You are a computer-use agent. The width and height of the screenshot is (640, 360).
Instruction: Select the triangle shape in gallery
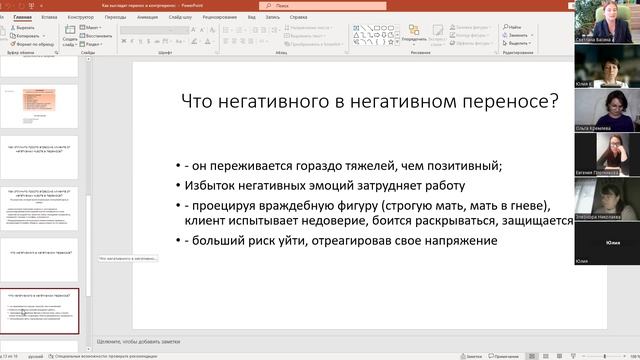[356, 35]
